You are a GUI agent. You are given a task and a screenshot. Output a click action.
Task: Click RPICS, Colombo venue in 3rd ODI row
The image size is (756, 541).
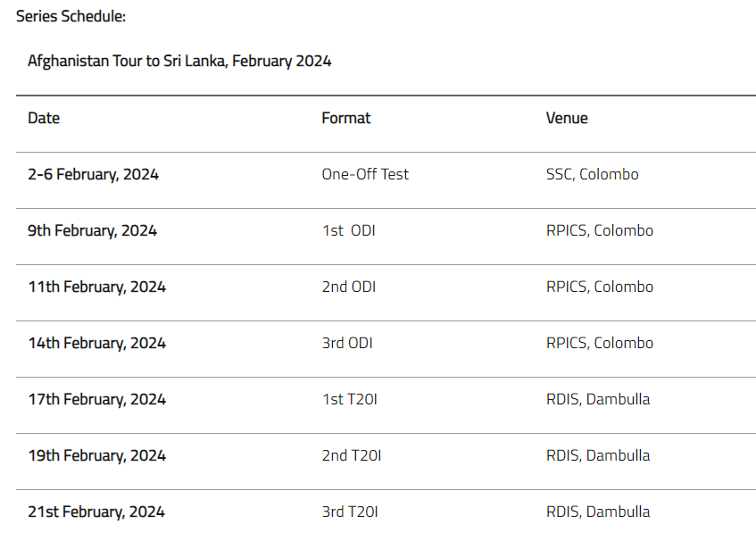click(599, 343)
